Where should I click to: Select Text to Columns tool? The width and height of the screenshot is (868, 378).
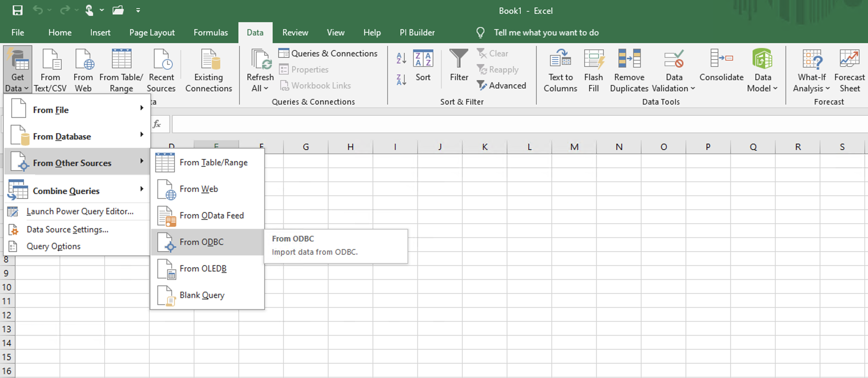(560, 69)
